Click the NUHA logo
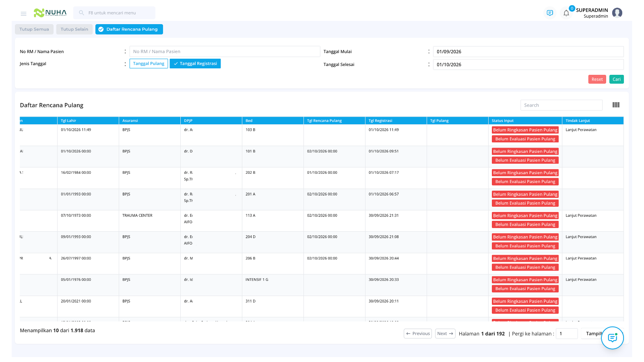The image size is (644, 362). pyautogui.click(x=50, y=13)
